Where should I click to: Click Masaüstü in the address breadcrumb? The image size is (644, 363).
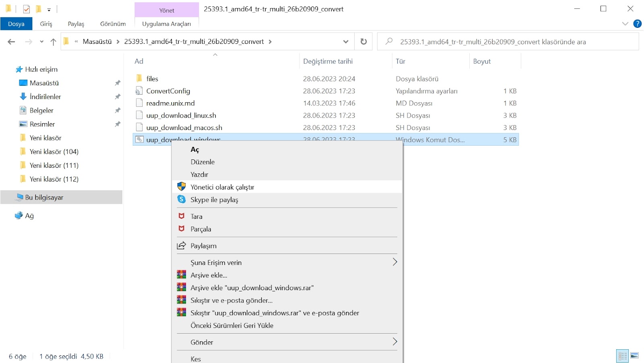click(97, 41)
